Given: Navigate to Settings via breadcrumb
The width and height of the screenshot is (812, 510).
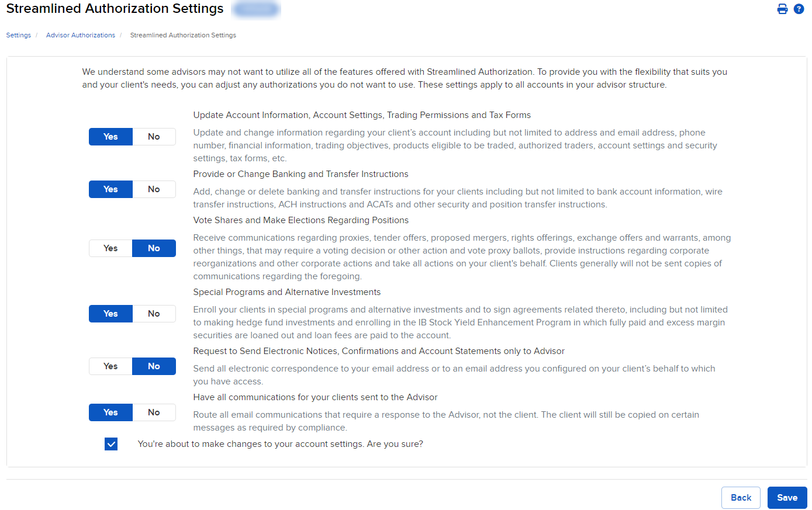Looking at the screenshot, I should (x=18, y=35).
